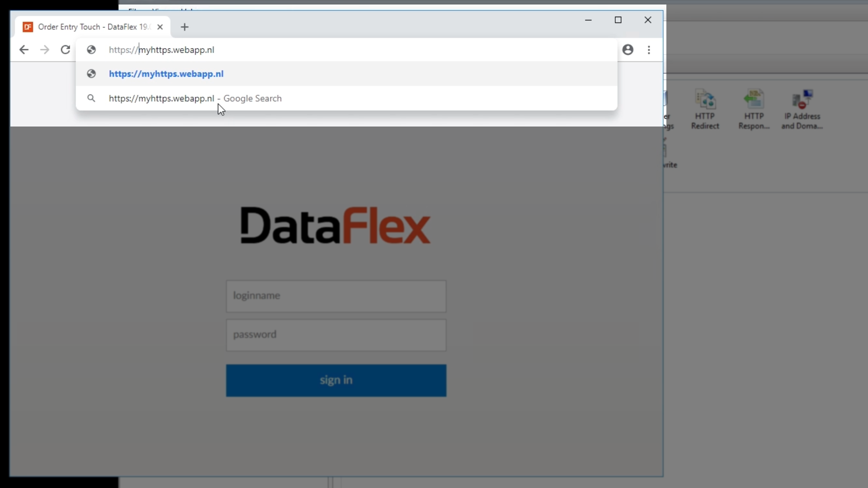The image size is (868, 488).
Task: Click the browser back arrow
Action: 24,50
